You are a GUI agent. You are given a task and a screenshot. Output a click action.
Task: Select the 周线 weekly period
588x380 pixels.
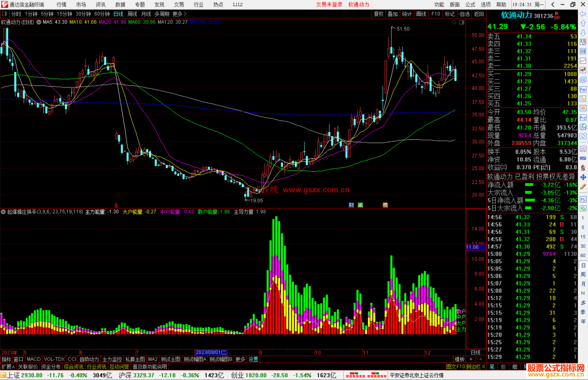pos(132,14)
